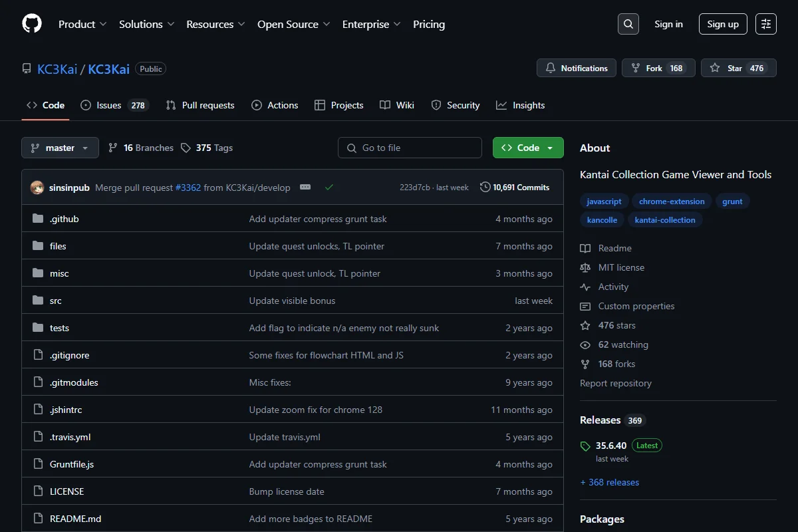Click the GitHub logo icon

(32, 24)
